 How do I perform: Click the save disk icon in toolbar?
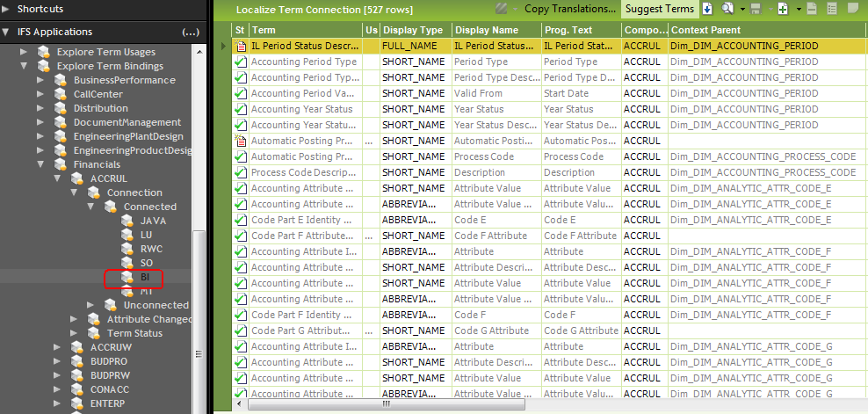tap(754, 9)
